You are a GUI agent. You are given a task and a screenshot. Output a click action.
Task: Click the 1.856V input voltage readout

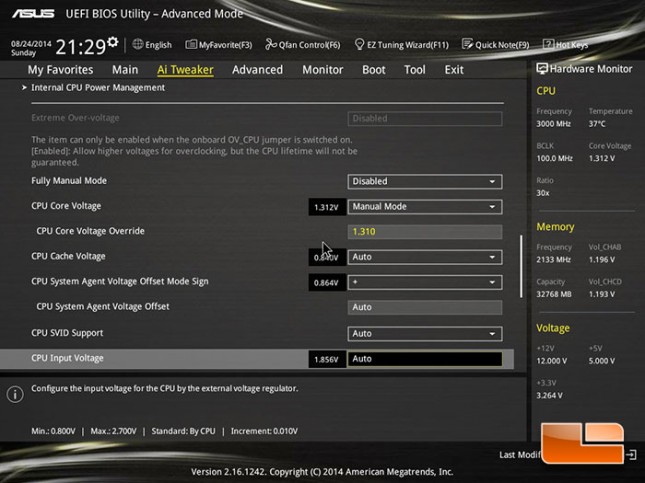click(327, 359)
